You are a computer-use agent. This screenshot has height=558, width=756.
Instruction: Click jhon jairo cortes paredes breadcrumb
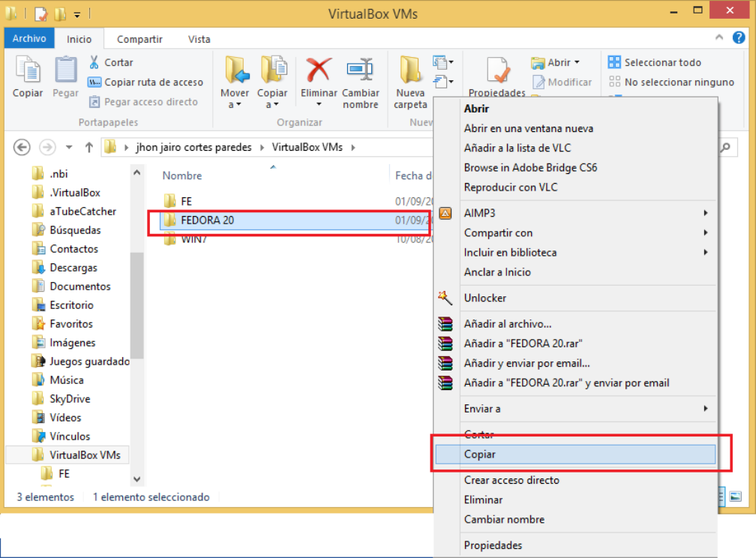193,147
